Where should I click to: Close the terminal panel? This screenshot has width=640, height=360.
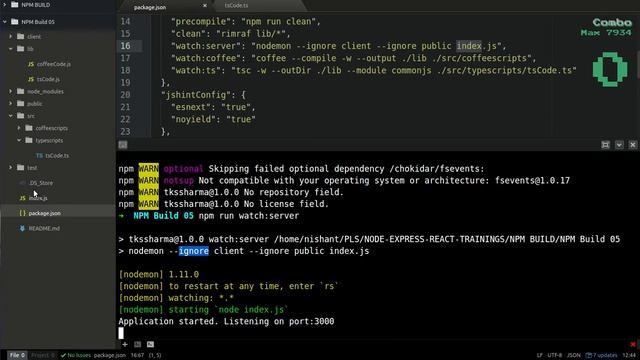(x=633, y=145)
